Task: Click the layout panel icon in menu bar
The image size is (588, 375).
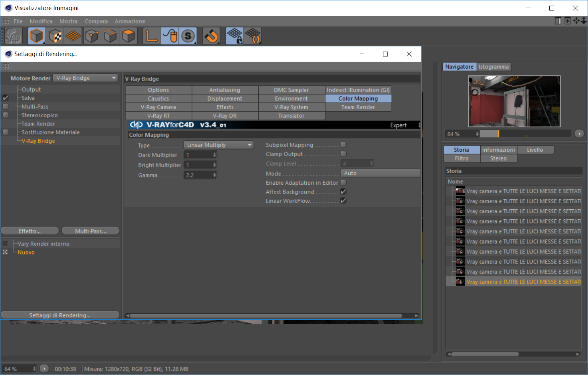Action: pos(558,21)
